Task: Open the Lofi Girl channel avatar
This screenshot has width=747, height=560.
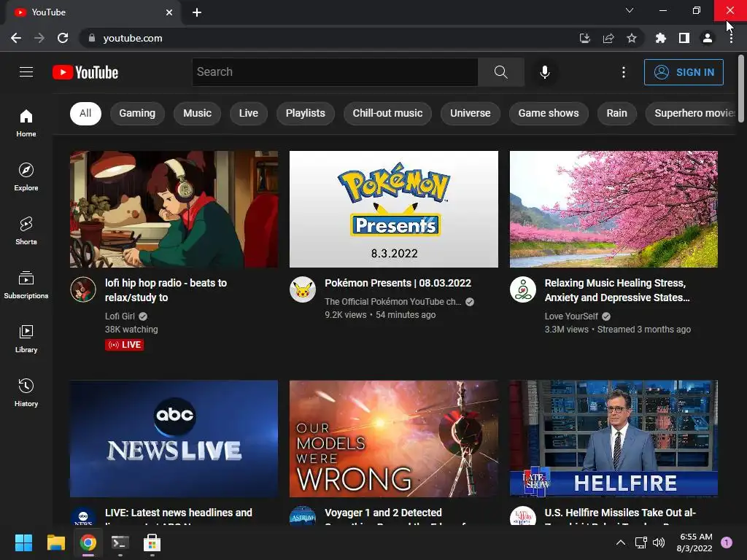Action: 83,289
